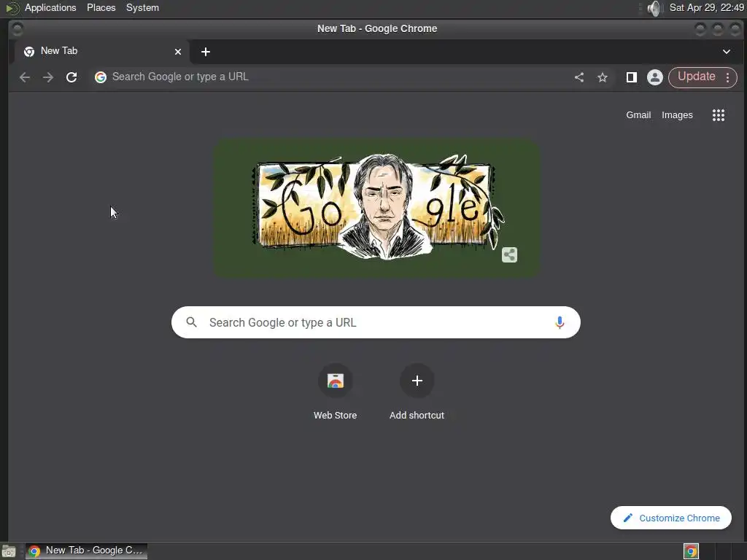The image size is (747, 560).
Task: Reload the current page
Action: 71,77
